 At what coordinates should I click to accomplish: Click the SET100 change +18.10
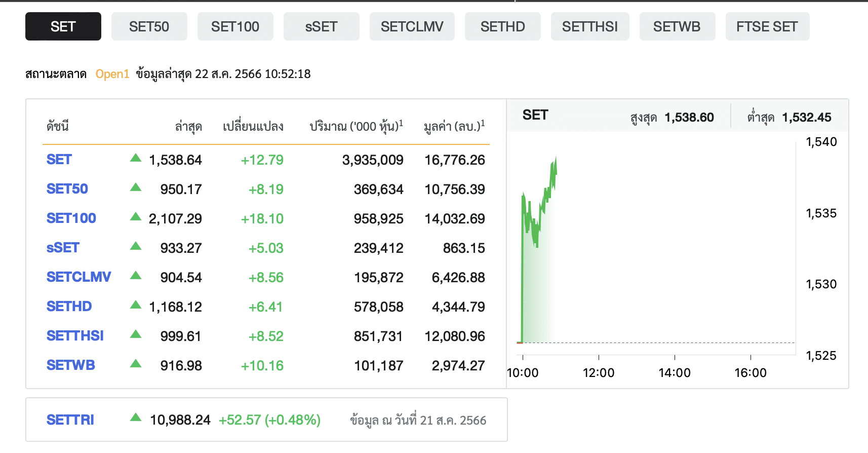tap(262, 219)
